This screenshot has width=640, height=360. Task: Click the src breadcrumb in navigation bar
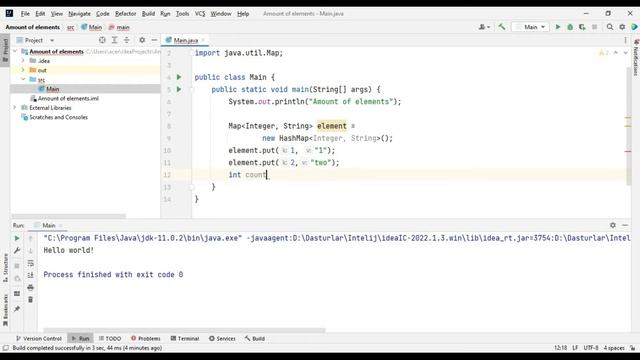[x=71, y=27]
